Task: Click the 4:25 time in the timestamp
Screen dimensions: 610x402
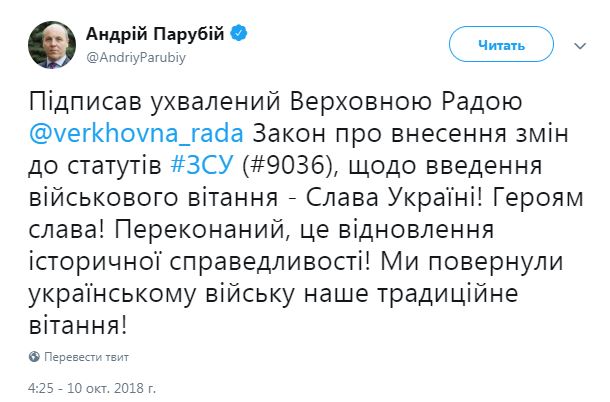Action: [x=40, y=384]
